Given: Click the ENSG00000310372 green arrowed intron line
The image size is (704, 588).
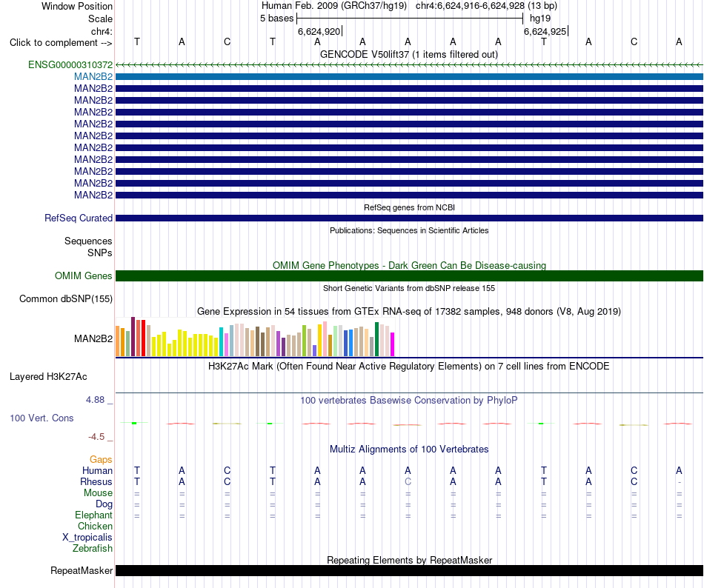Looking at the screenshot, I should 409,65.
